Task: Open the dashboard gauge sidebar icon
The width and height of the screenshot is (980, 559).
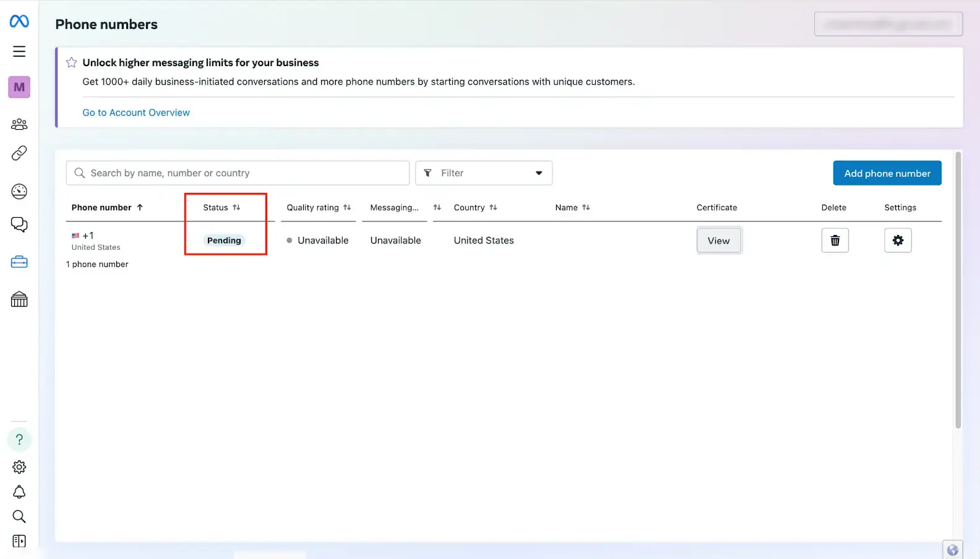Action: pos(19,192)
